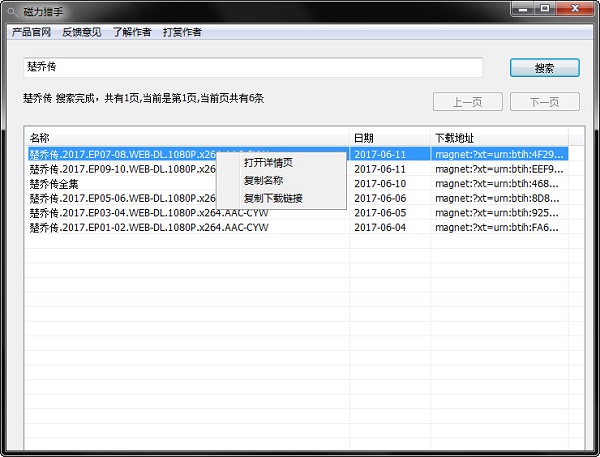Click the 下一页 button

544,102
